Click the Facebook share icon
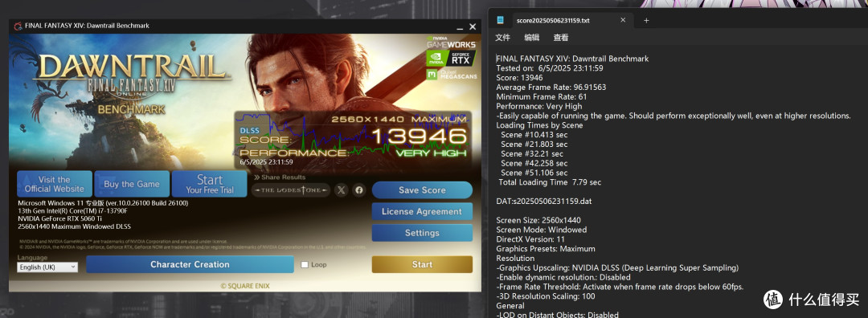Screen dimensions: 868x318 point(359,190)
